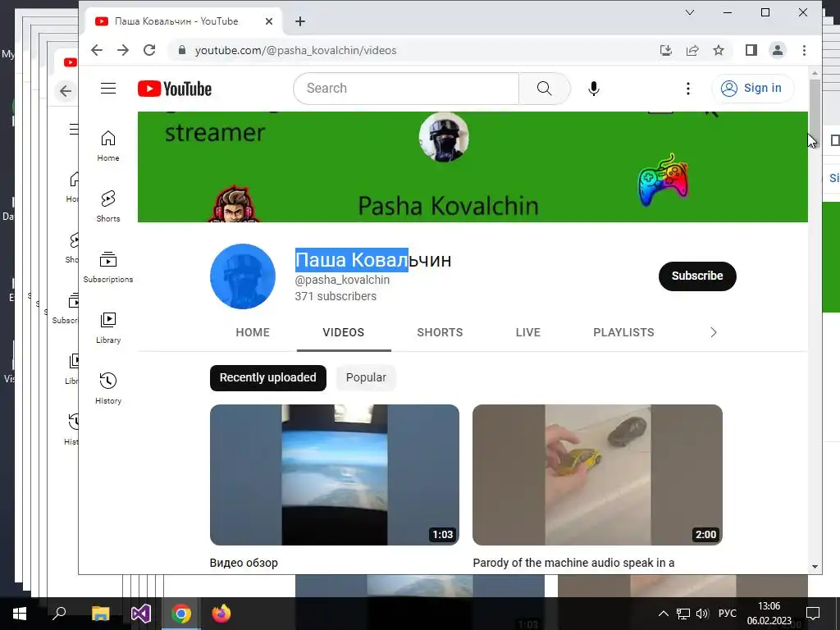Go back in Chrome browser
Viewport: 840px width, 630px height.
coord(97,50)
